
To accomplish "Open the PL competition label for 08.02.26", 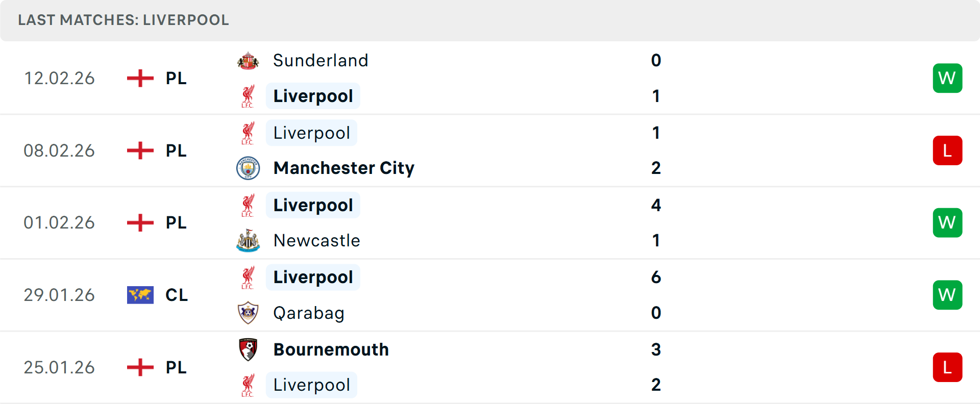I will (176, 150).
